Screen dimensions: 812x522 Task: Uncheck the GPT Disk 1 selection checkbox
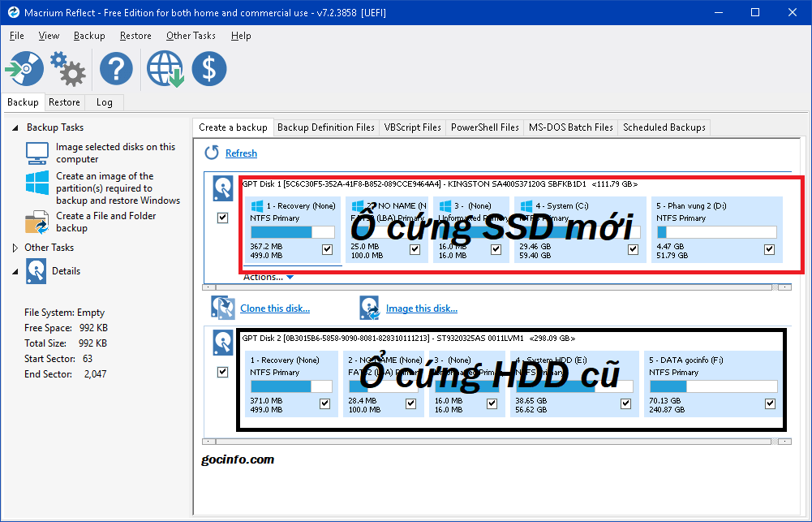coord(222,218)
